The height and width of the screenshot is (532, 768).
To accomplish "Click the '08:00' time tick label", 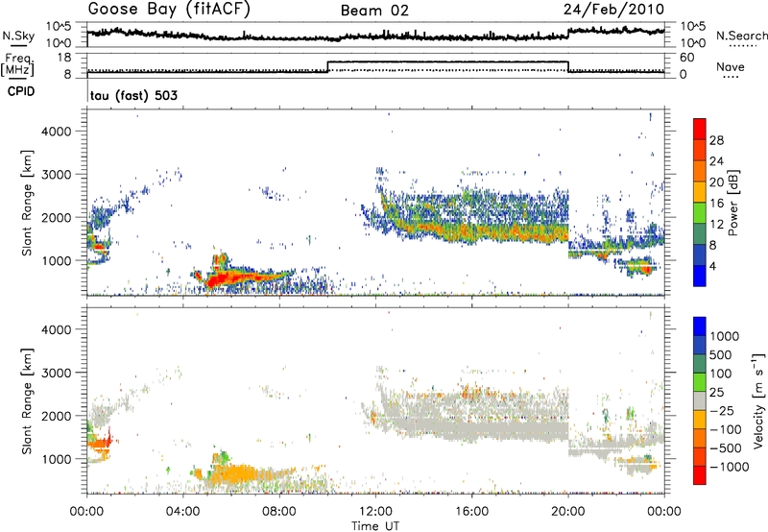I will (x=279, y=512).
